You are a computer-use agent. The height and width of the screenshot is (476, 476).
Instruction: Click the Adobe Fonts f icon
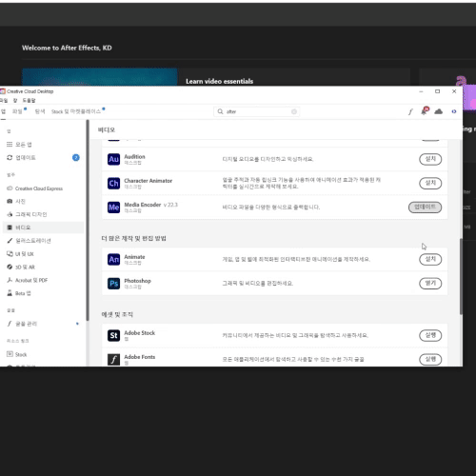(113, 359)
